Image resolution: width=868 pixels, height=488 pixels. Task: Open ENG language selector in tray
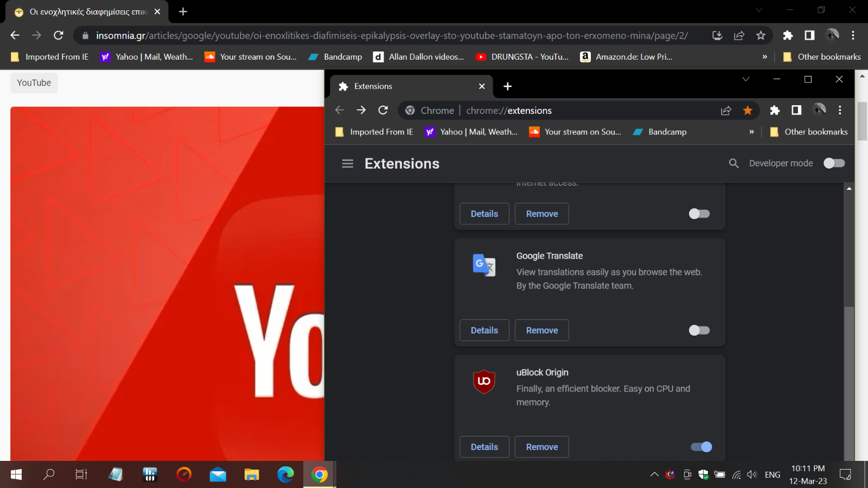773,474
